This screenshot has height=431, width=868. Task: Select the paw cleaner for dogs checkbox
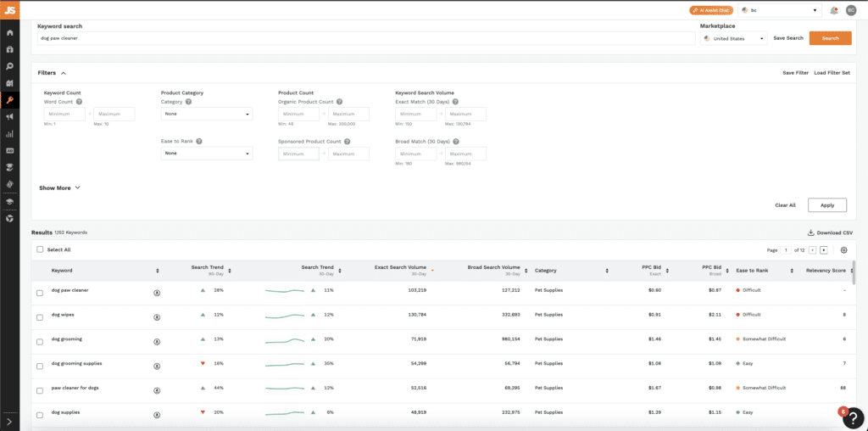click(40, 389)
